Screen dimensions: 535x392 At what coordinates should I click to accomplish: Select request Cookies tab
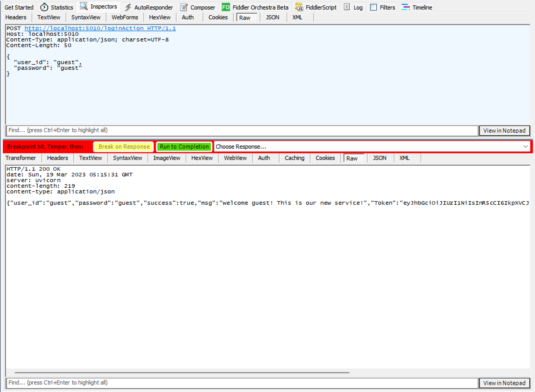click(218, 17)
